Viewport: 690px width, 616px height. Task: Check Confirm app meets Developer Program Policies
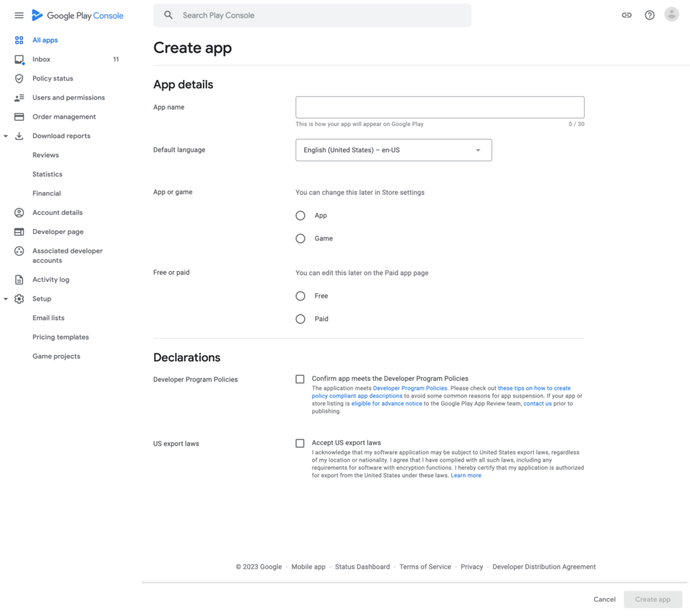[x=300, y=379]
